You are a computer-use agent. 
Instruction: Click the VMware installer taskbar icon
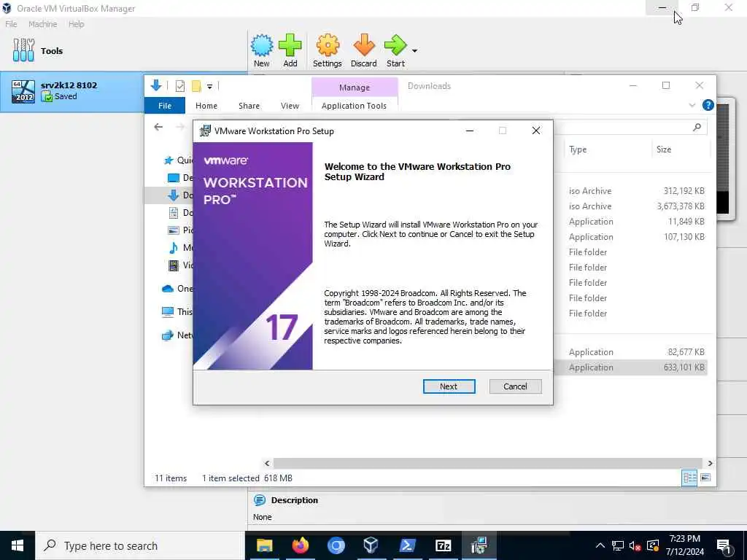(x=479, y=545)
